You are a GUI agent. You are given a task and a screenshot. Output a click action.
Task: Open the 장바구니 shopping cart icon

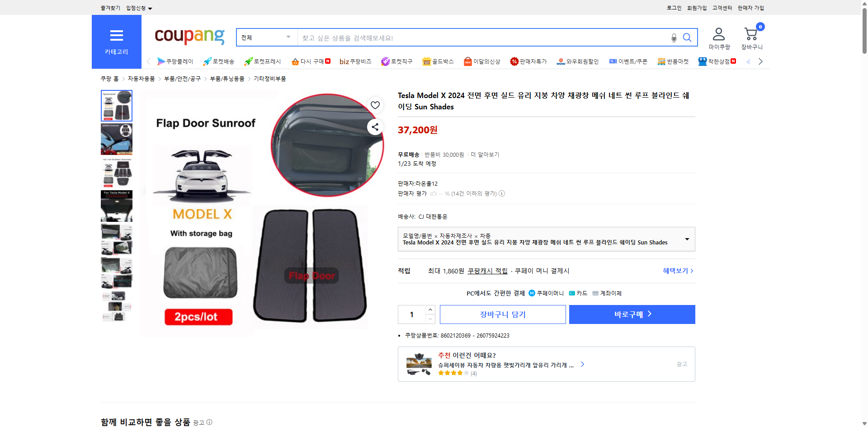[750, 34]
